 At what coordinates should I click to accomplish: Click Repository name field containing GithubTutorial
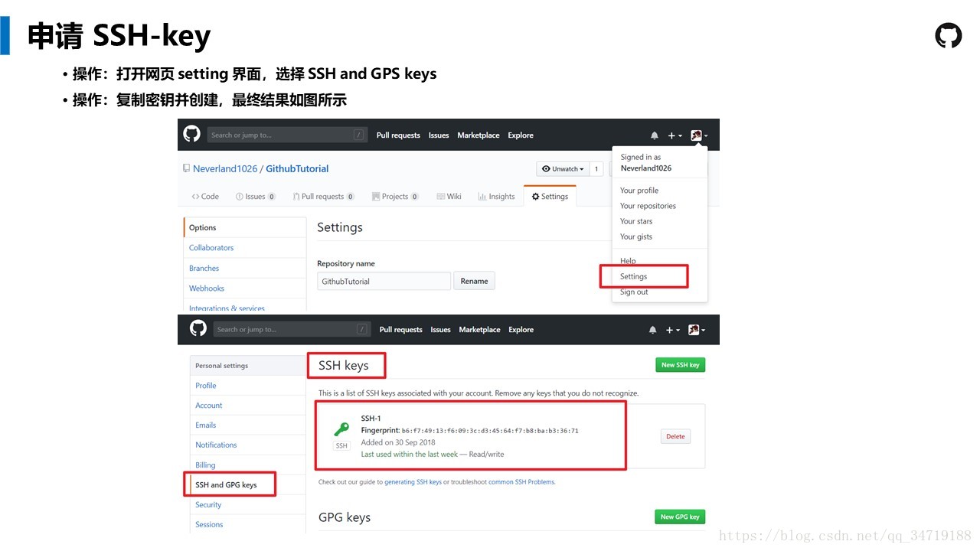pyautogui.click(x=384, y=281)
